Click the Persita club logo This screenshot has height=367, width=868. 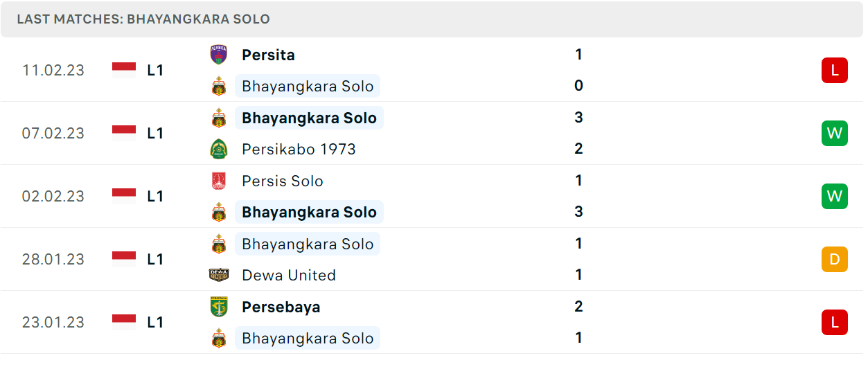tap(219, 55)
